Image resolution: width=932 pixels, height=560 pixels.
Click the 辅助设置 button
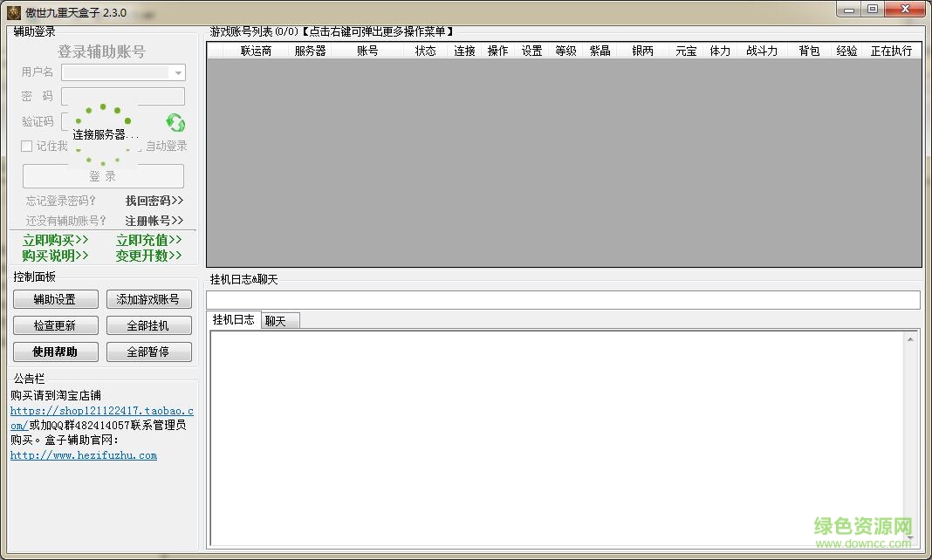click(55, 299)
